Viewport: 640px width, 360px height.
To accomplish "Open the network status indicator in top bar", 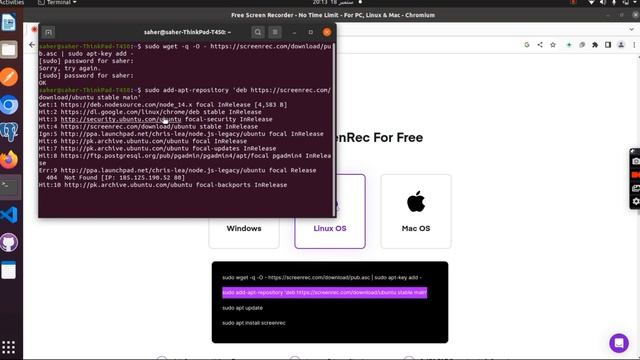I will [x=591, y=2].
